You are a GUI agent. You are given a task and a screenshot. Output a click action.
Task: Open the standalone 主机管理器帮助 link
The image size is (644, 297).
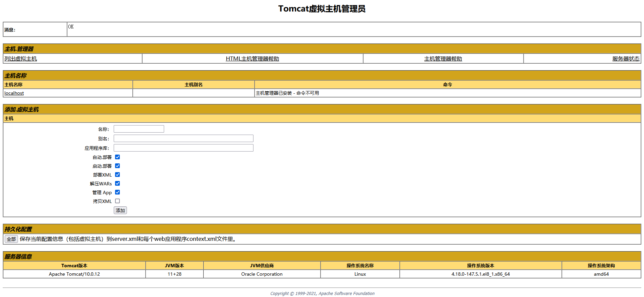443,59
